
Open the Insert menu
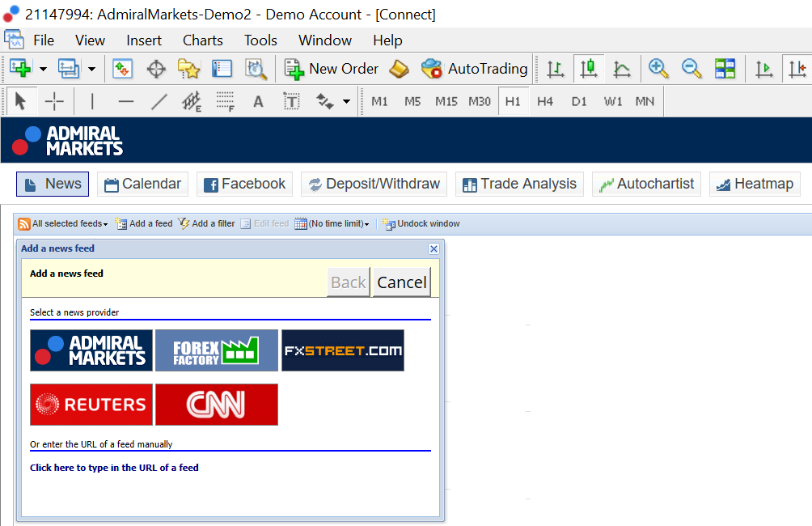(x=144, y=40)
